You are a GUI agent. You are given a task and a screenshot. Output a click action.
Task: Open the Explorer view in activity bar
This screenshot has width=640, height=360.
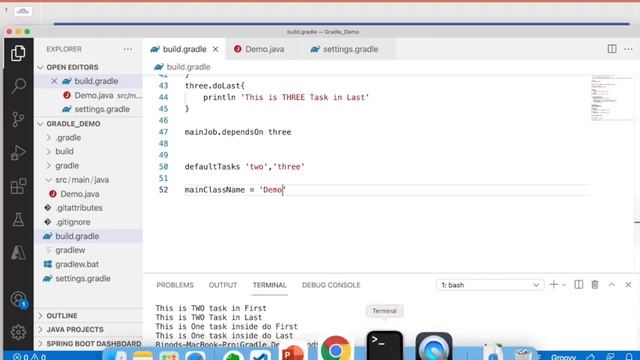point(18,53)
